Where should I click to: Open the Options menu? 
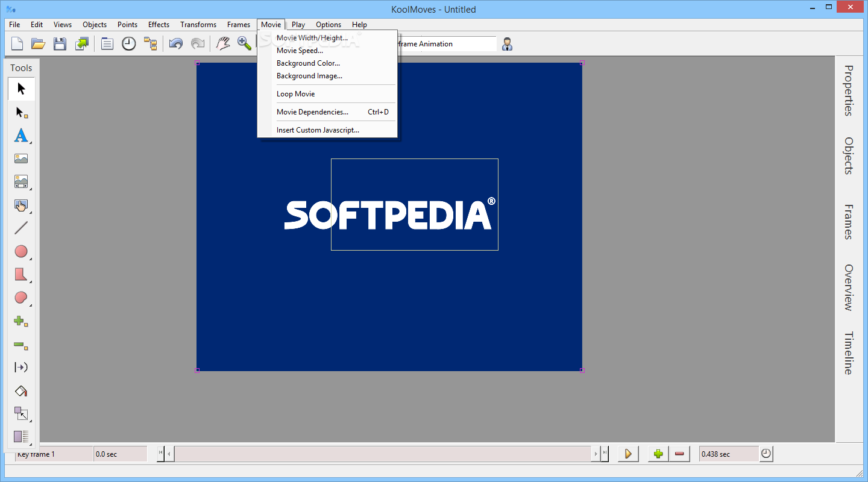pyautogui.click(x=329, y=25)
